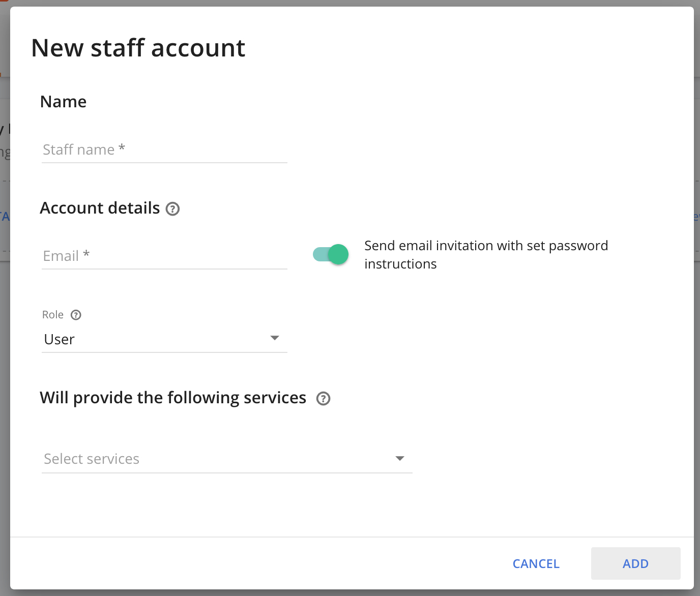
Task: Click the 'Account details' section heading
Action: pyautogui.click(x=100, y=208)
